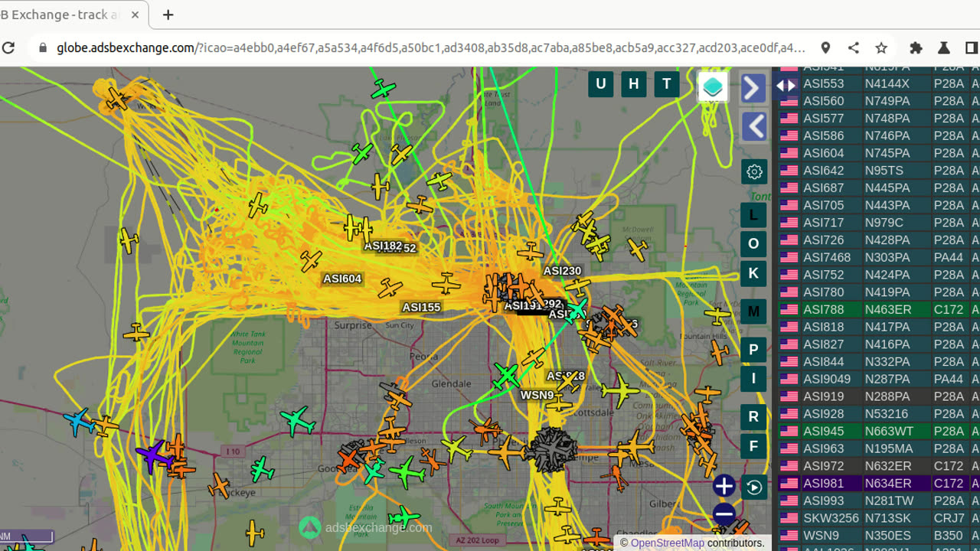The image size is (980, 551).
Task: Click the WSN9 aircraft label on map
Action: coord(537,395)
